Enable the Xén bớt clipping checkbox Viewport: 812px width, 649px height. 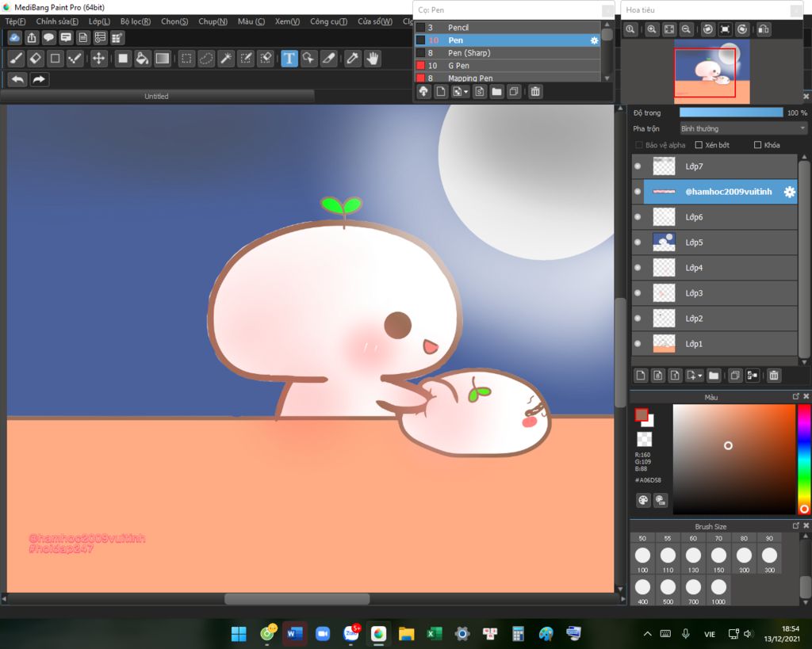pos(699,145)
